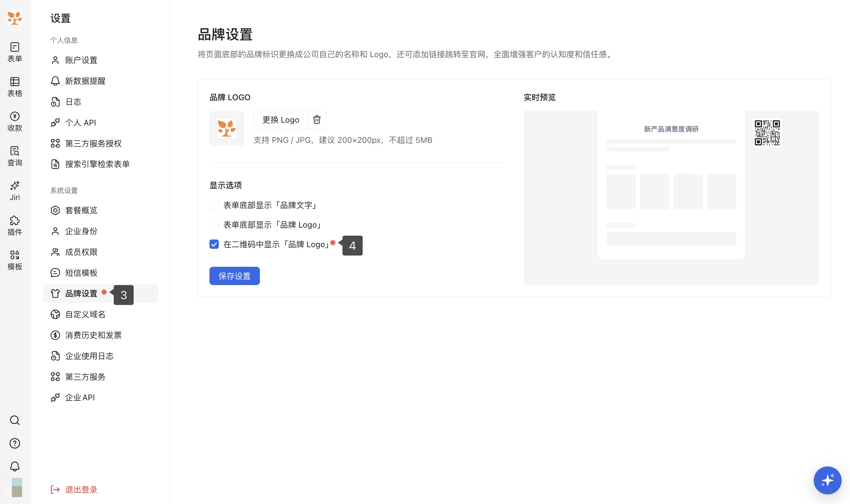Screen dimensions: 850x504
Task: Open 搜索引擎检索表单 settings
Action: (101, 164)
